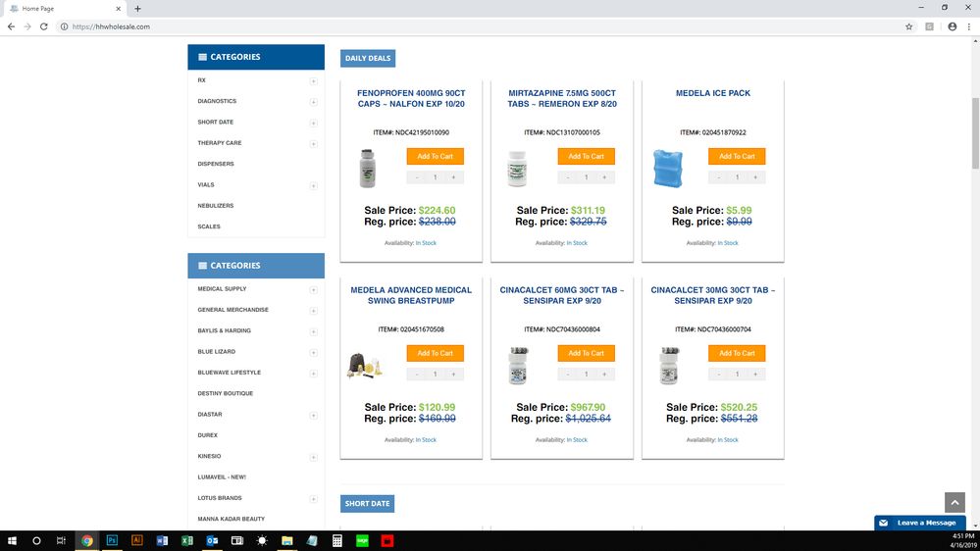Open the Mirtazapine 7.5mg product title

(562, 99)
